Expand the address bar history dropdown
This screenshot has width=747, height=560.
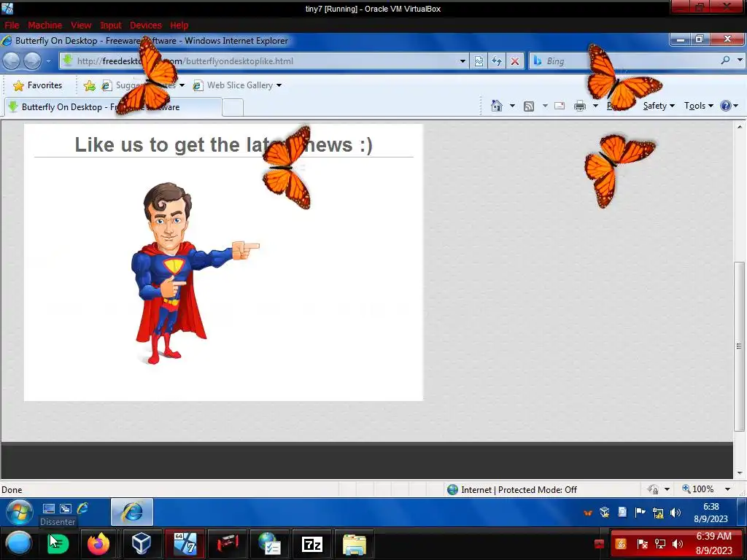(462, 61)
